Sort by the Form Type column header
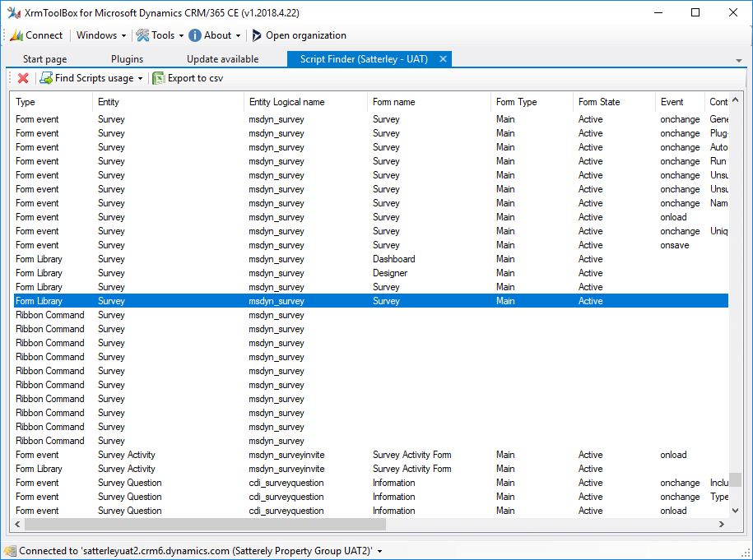 point(532,102)
